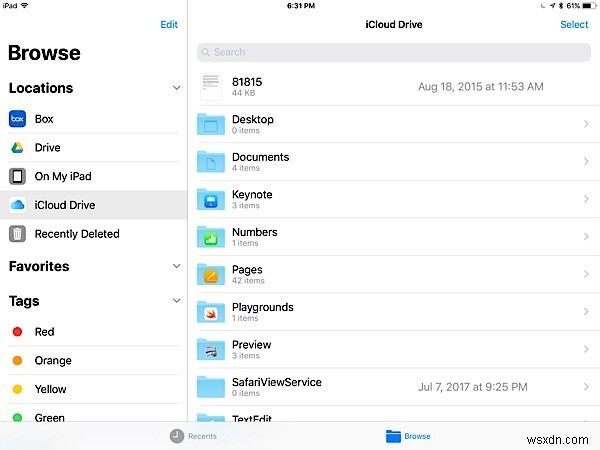Select the iCloud Drive sidebar label
The height and width of the screenshot is (450, 600).
tap(65, 205)
